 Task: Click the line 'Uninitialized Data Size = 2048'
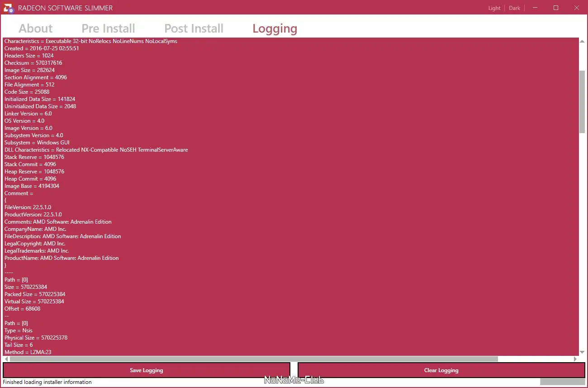pyautogui.click(x=40, y=106)
